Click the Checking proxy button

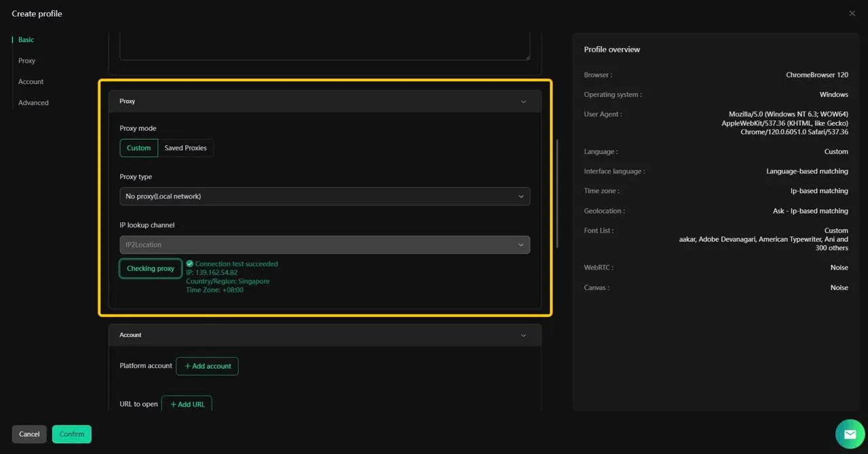[150, 268]
